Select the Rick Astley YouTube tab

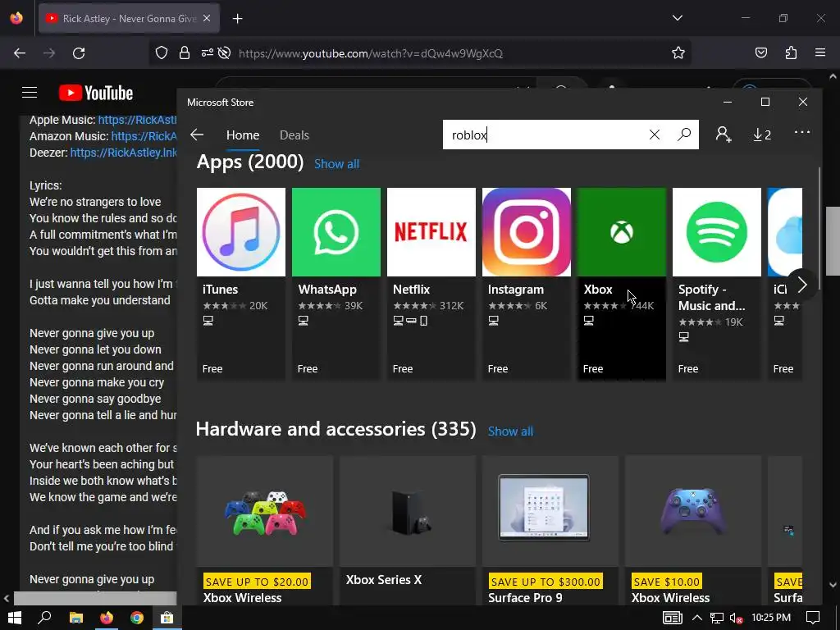pyautogui.click(x=129, y=18)
